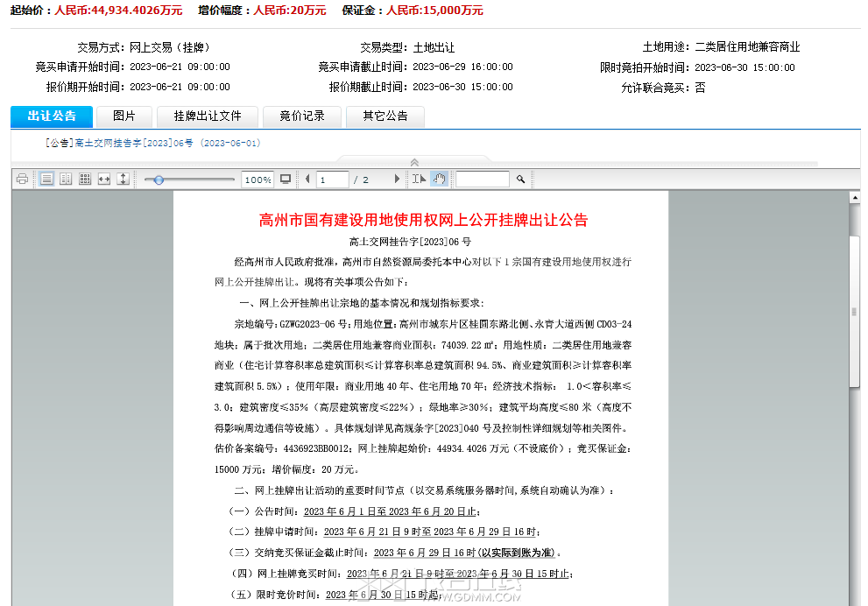
Task: Go to next page arrow
Action: coord(397,179)
